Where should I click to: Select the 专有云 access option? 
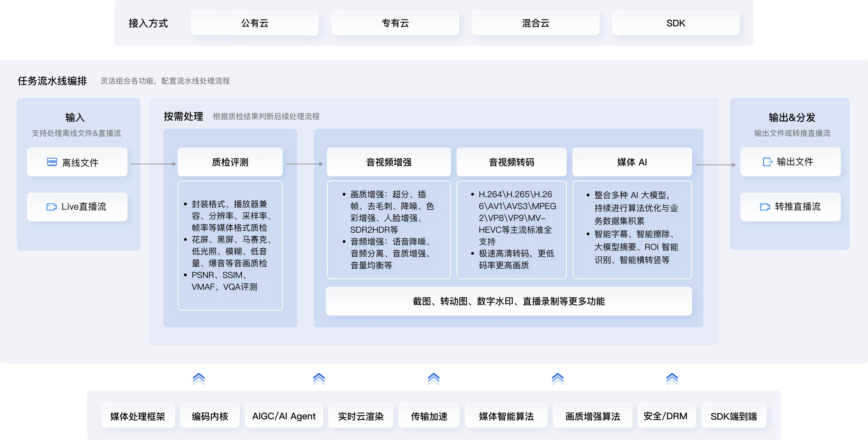coord(395,23)
